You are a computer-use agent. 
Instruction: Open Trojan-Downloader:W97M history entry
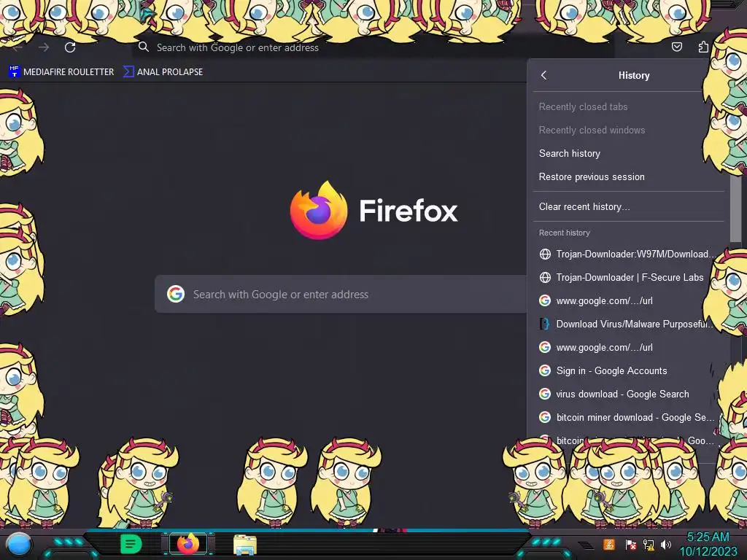[x=628, y=254]
